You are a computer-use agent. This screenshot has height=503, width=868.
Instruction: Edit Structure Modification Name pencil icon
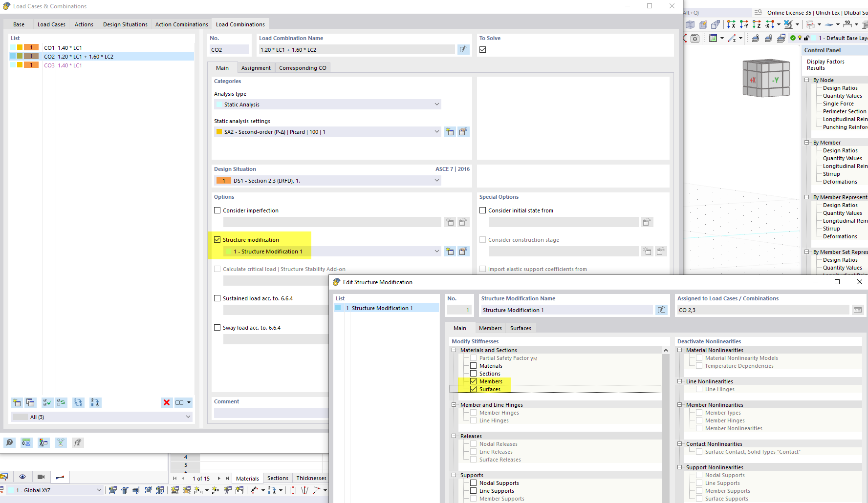coord(661,310)
